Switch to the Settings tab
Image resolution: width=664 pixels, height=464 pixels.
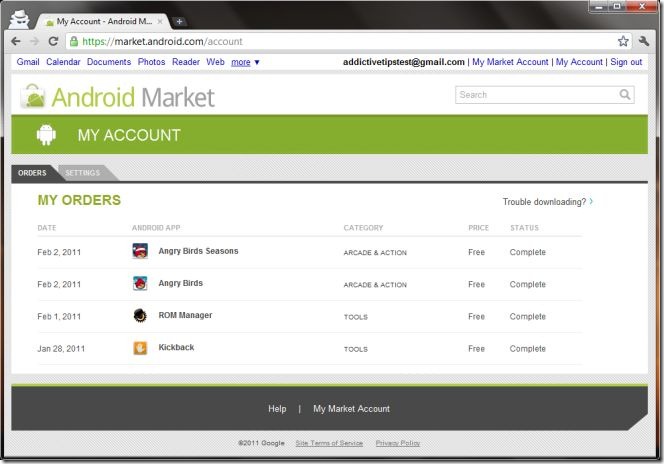83,173
